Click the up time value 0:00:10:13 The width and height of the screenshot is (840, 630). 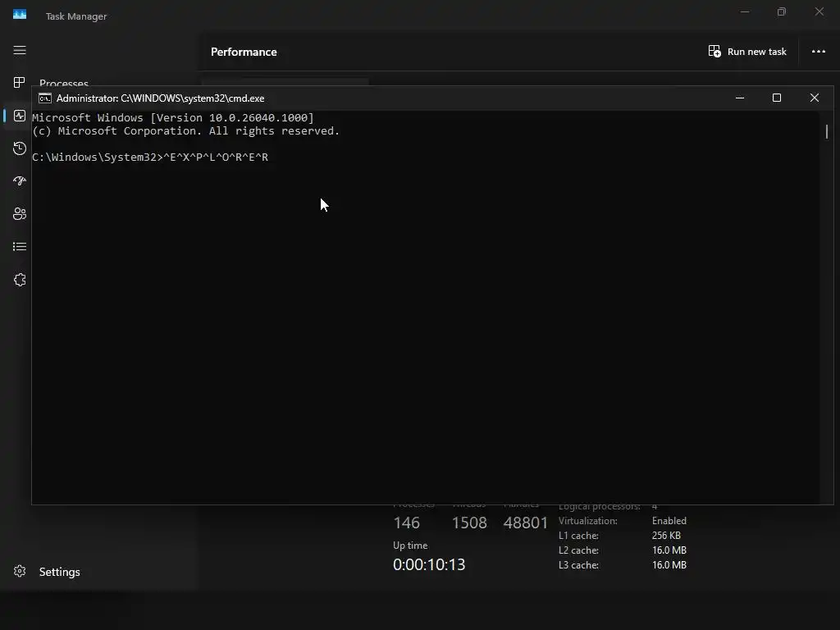pyautogui.click(x=429, y=564)
